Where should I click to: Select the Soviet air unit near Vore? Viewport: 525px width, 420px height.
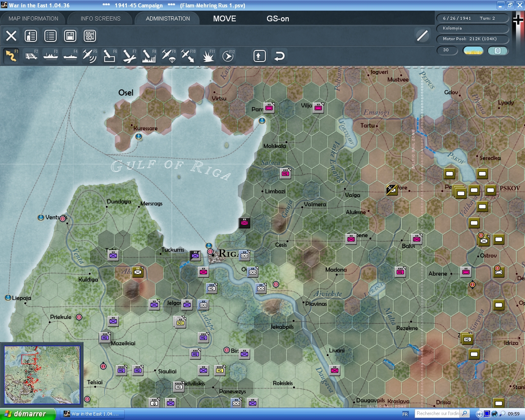(x=392, y=189)
